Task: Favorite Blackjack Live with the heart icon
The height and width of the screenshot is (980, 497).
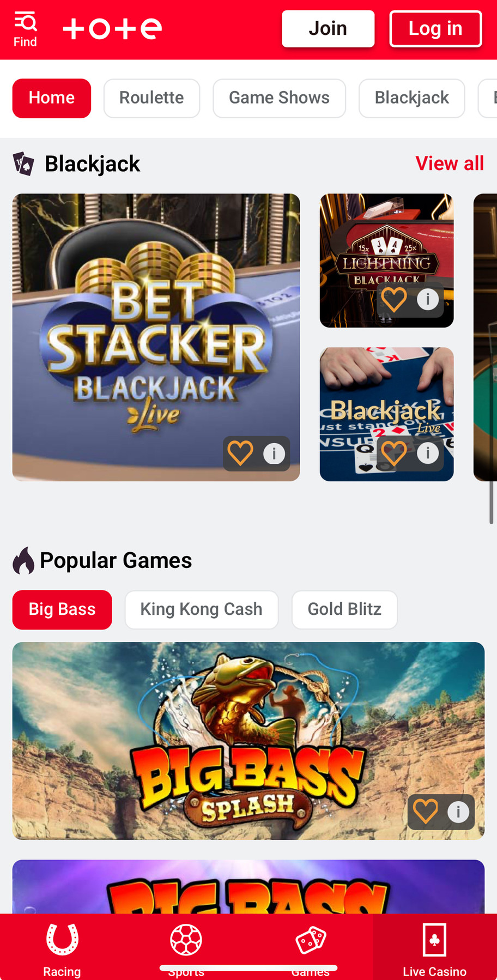Action: tap(393, 453)
